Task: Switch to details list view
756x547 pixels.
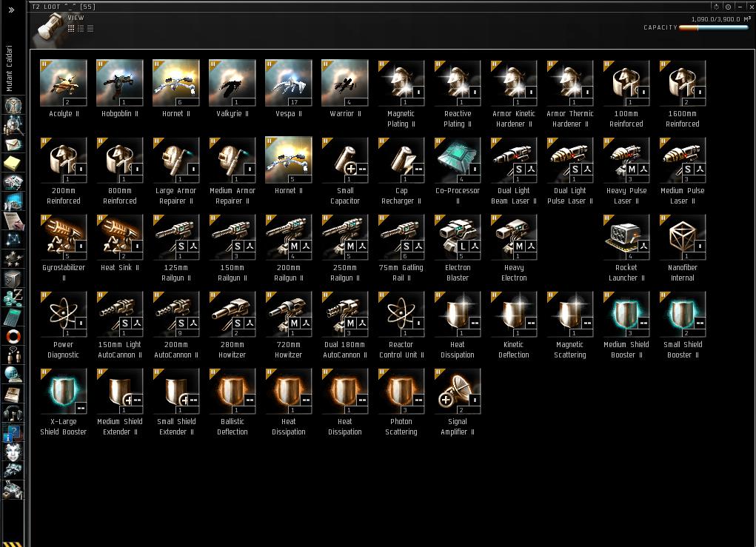Action: click(x=81, y=28)
